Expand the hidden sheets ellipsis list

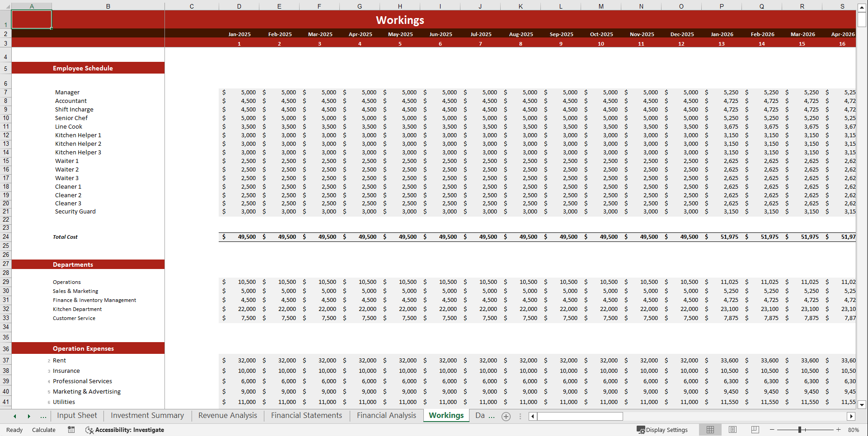(43, 416)
